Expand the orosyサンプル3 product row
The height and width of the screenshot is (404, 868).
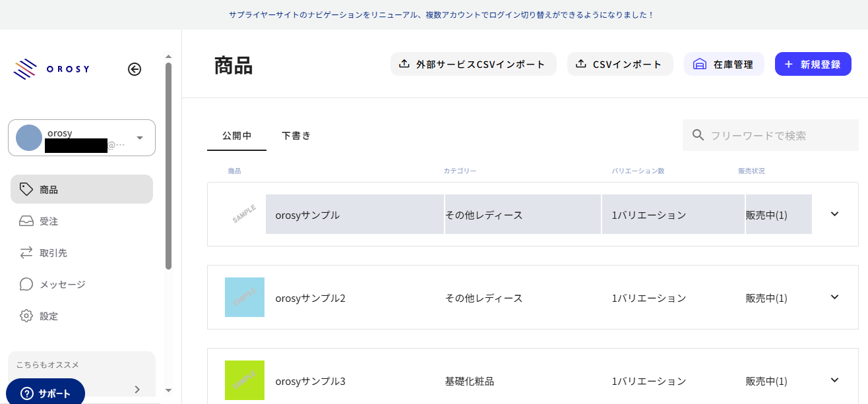pos(834,380)
